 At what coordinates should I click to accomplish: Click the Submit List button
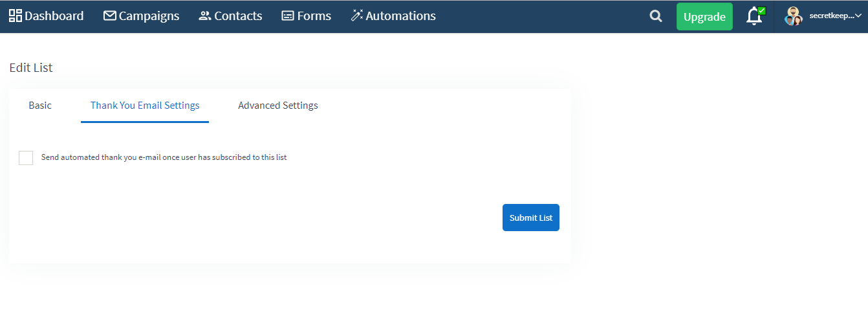pyautogui.click(x=531, y=218)
